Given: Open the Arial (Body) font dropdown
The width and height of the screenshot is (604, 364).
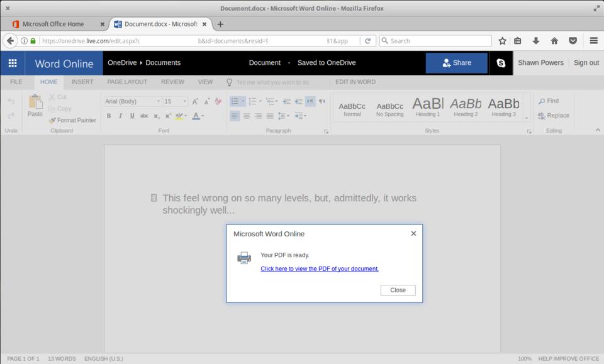Looking at the screenshot, I should 158,101.
